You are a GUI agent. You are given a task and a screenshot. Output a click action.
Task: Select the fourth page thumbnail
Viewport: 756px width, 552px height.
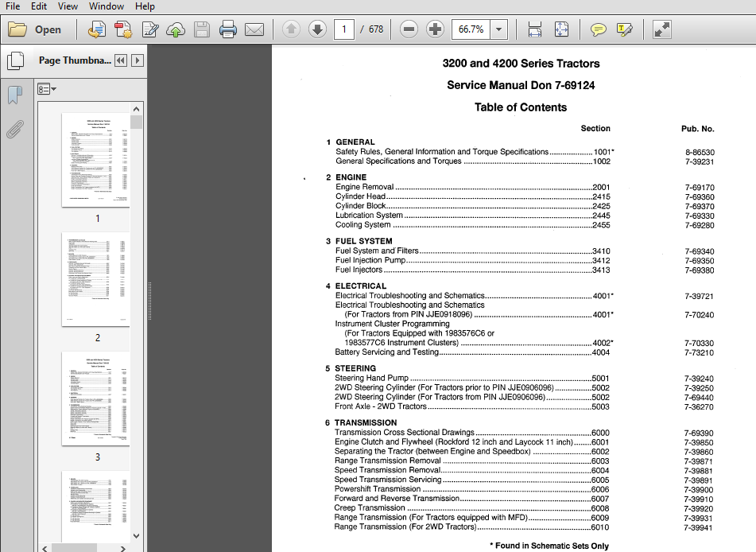[x=96, y=507]
